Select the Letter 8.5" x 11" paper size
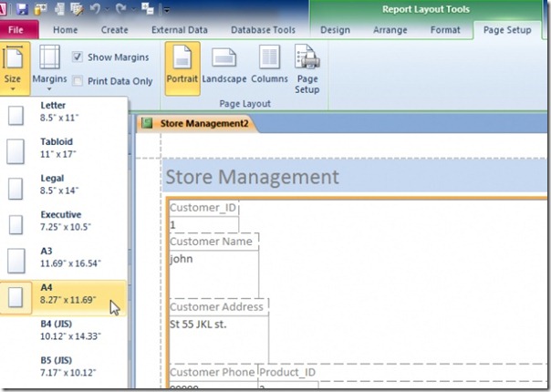This screenshot has height=392, width=551. (62, 111)
